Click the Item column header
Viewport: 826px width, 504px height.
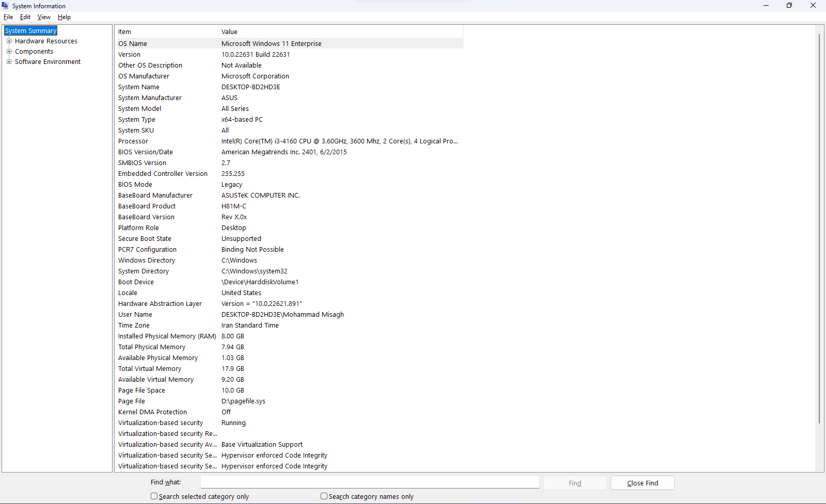[166, 32]
